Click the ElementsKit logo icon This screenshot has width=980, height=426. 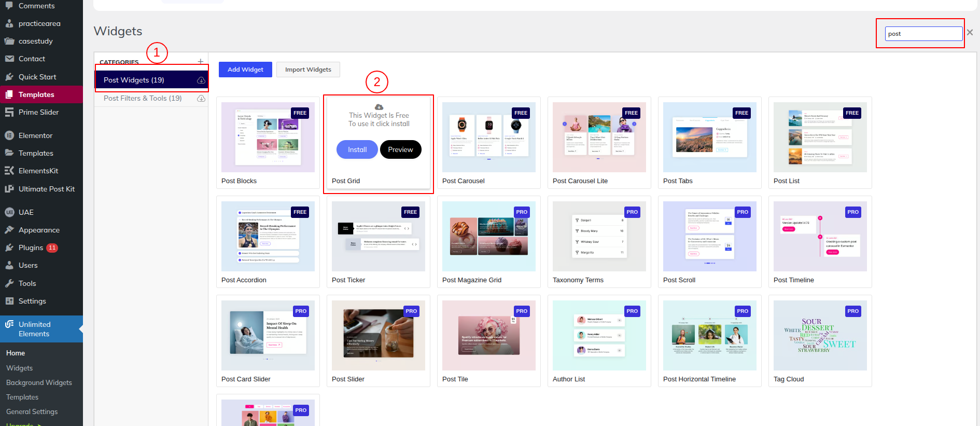coord(9,171)
